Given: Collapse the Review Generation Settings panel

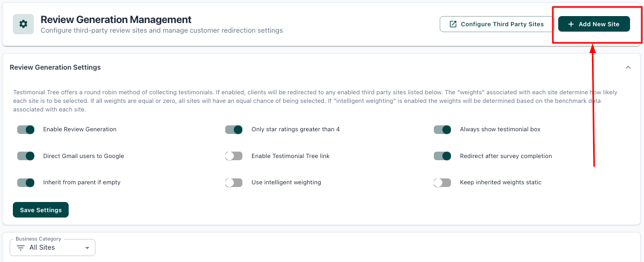Looking at the screenshot, I should coord(628,68).
